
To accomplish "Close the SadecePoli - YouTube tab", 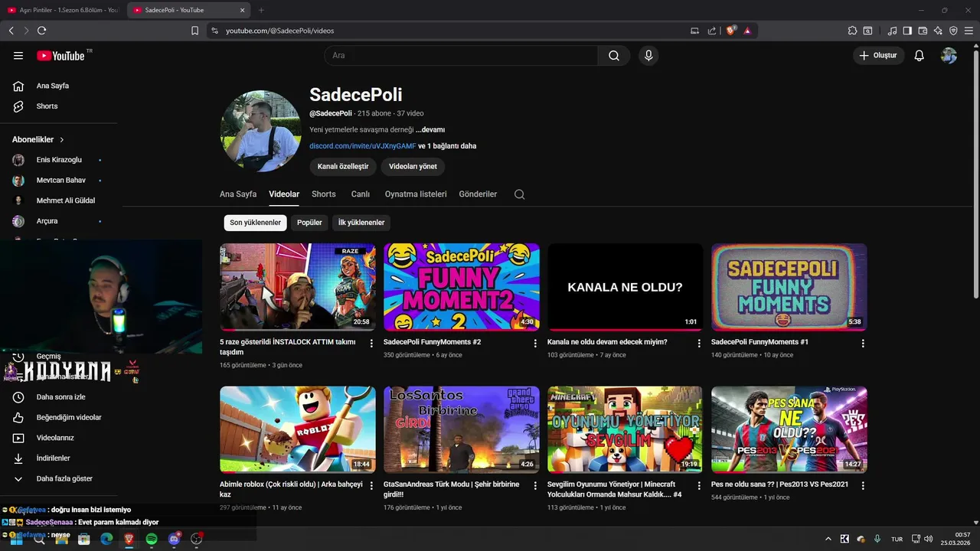I will [x=243, y=10].
